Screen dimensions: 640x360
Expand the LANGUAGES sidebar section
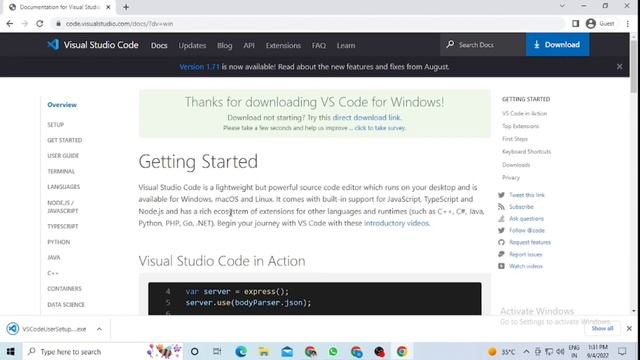(64, 187)
